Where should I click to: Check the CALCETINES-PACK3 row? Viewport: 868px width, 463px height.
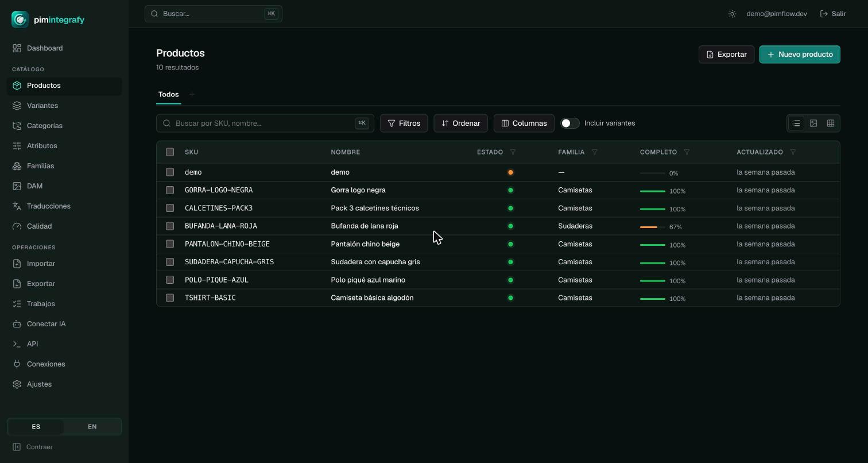tap(170, 208)
